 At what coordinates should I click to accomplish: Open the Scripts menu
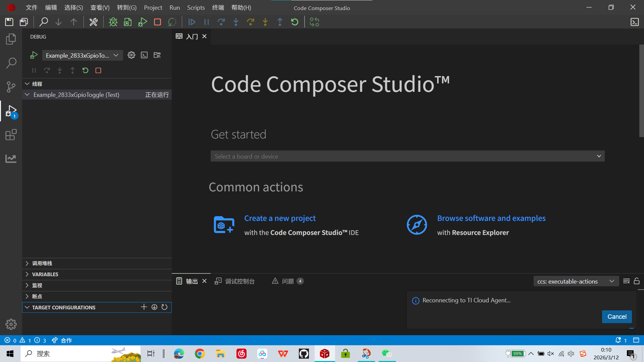tap(196, 7)
